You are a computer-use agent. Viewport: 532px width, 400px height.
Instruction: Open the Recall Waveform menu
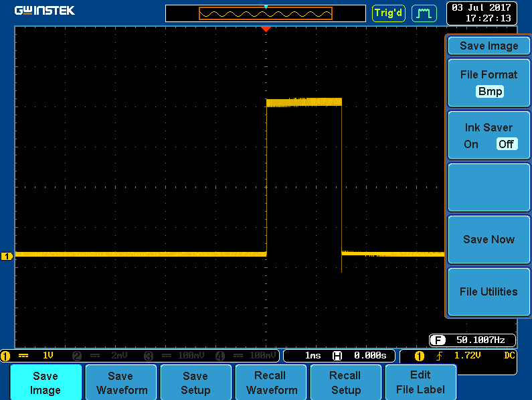271,383
